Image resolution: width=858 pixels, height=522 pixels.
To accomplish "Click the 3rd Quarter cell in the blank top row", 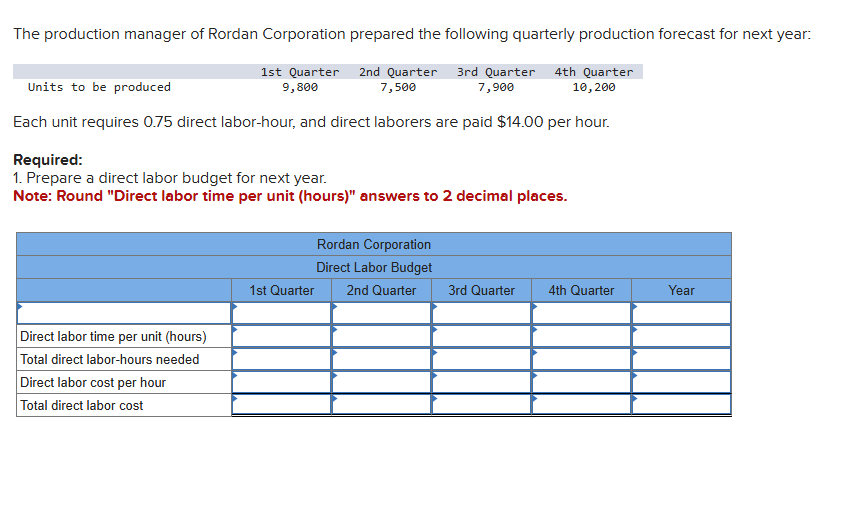I will pyautogui.click(x=482, y=313).
